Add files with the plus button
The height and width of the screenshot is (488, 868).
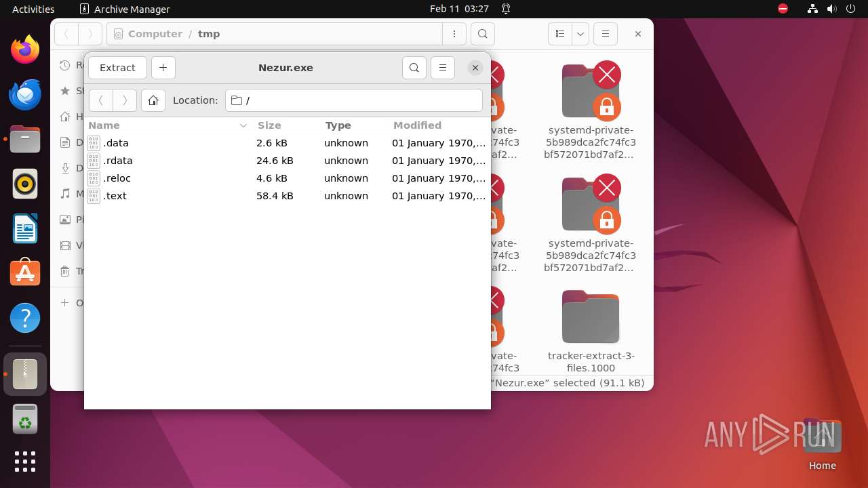(x=163, y=68)
